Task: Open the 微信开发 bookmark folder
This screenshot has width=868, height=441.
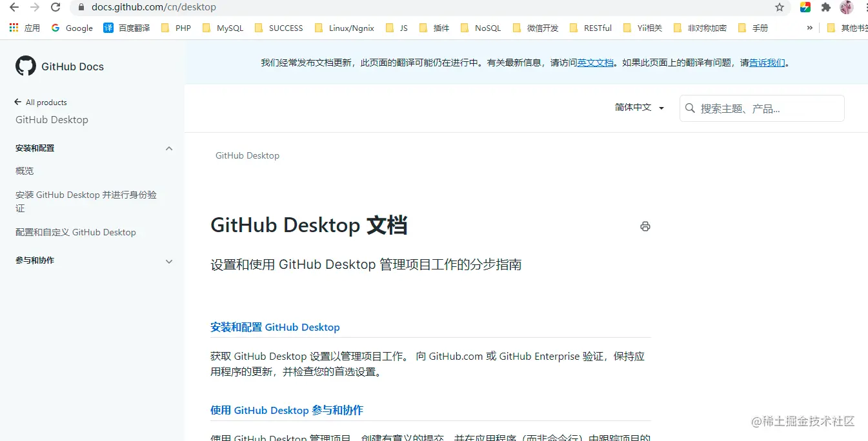Action: 535,28
